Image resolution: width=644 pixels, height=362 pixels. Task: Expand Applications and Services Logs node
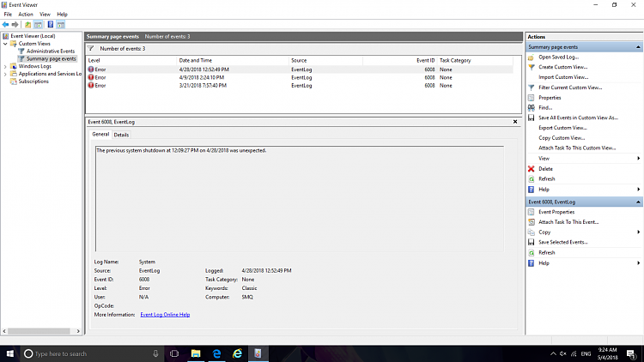point(5,74)
